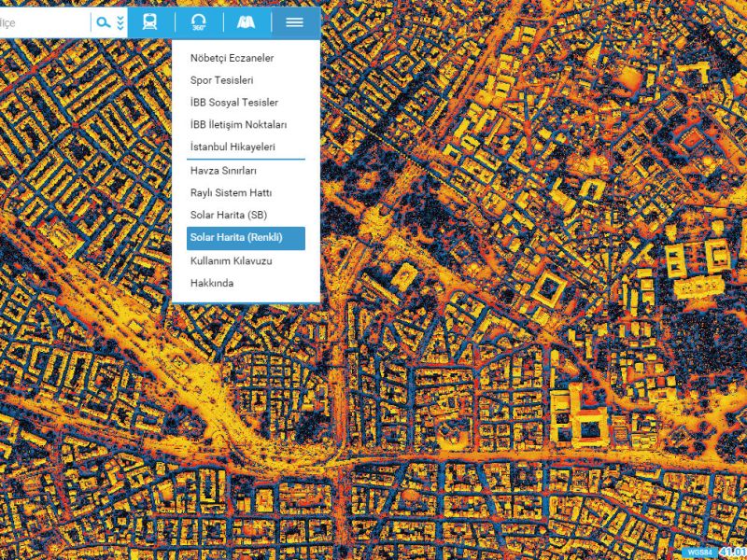Open İstanbul Hikayeleri from menu
Image resolution: width=747 pixels, height=560 pixels.
(x=233, y=147)
